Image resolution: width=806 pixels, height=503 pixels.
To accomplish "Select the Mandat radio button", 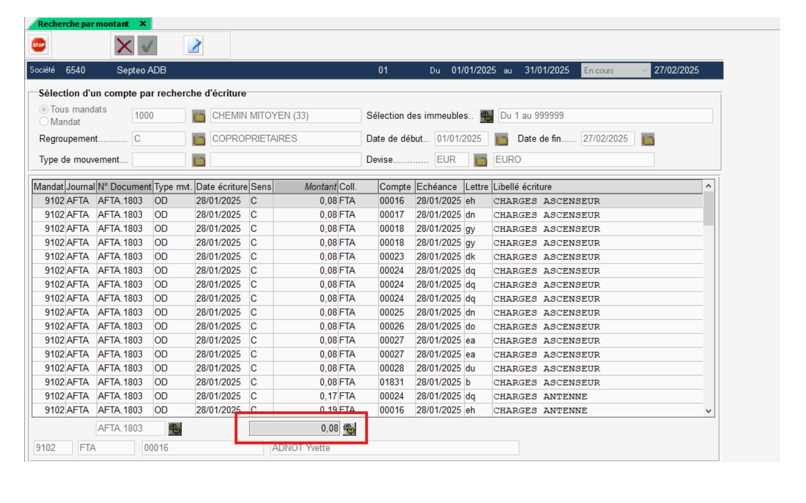I will pos(43,122).
